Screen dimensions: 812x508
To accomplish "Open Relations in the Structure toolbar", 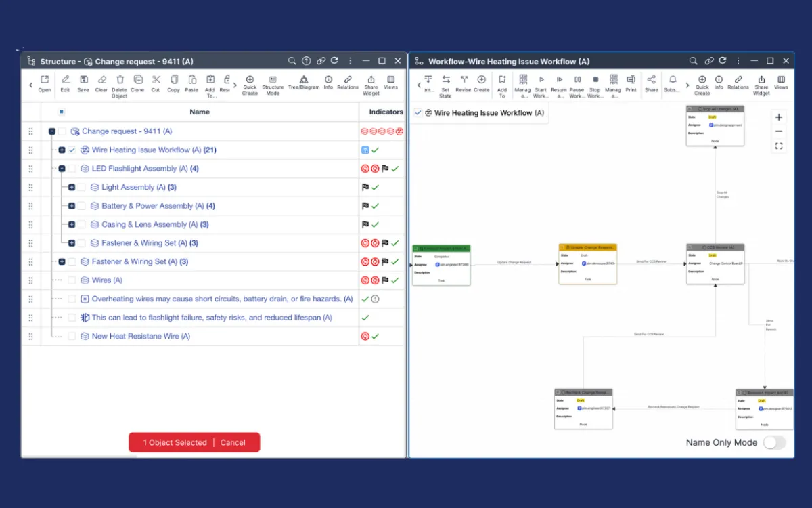I will pos(348,80).
